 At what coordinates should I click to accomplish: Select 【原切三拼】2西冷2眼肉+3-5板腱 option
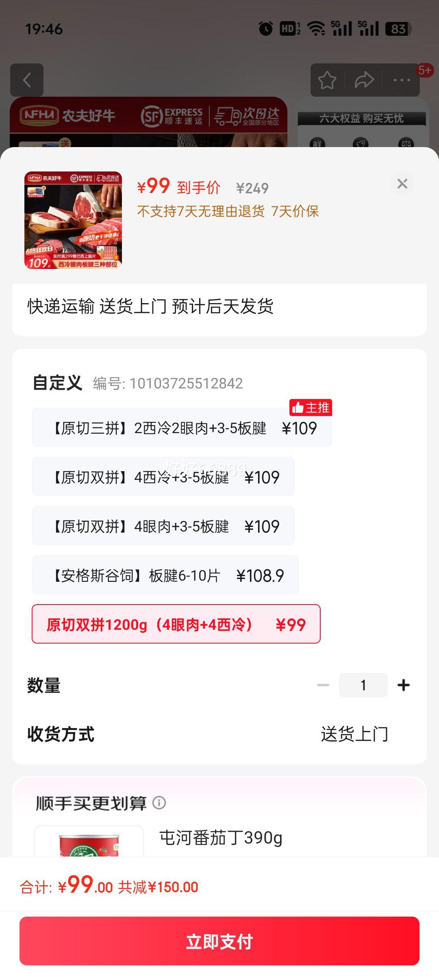tap(182, 427)
